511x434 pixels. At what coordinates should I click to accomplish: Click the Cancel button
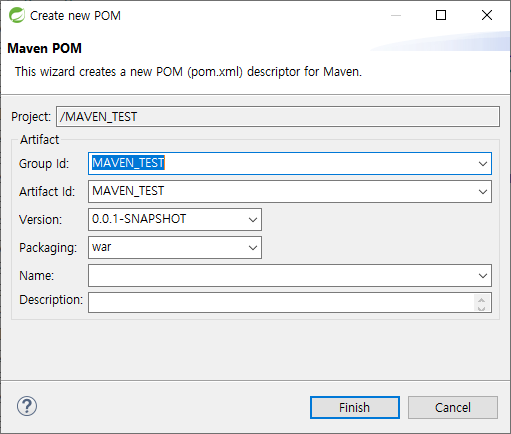pyautogui.click(x=453, y=407)
